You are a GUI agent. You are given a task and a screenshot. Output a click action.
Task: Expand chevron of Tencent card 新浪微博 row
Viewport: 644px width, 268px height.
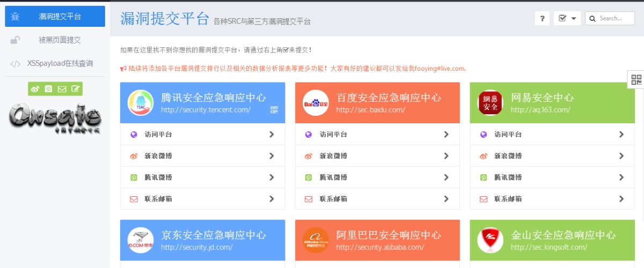272,156
